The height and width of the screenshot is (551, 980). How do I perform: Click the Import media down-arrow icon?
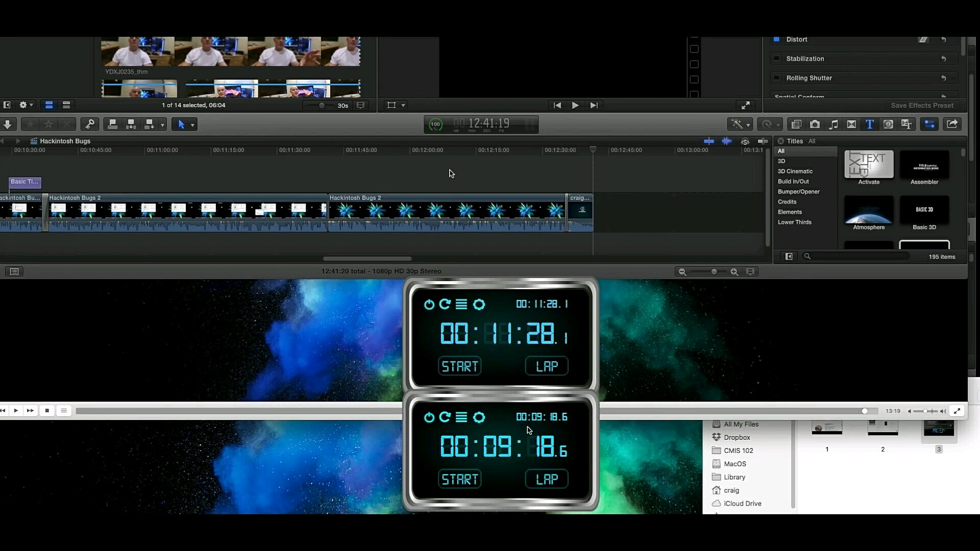[8, 124]
